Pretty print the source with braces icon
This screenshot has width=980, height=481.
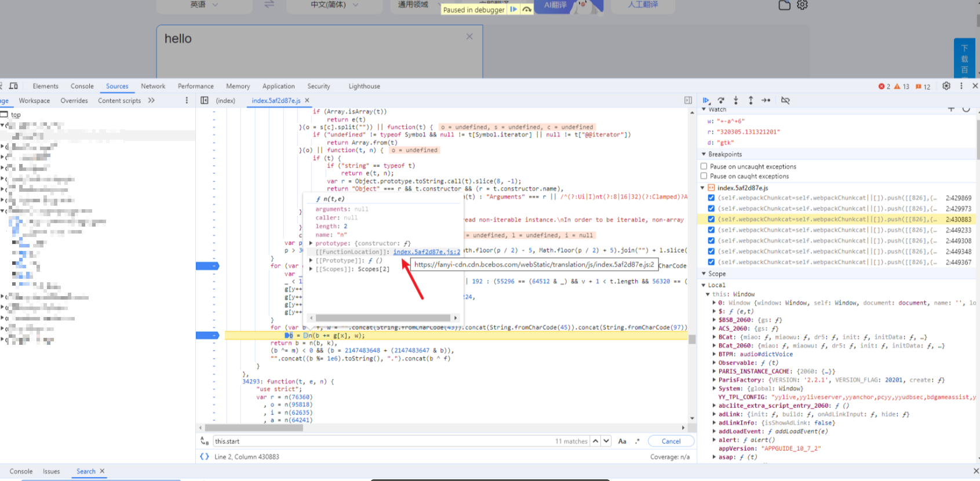tap(204, 457)
